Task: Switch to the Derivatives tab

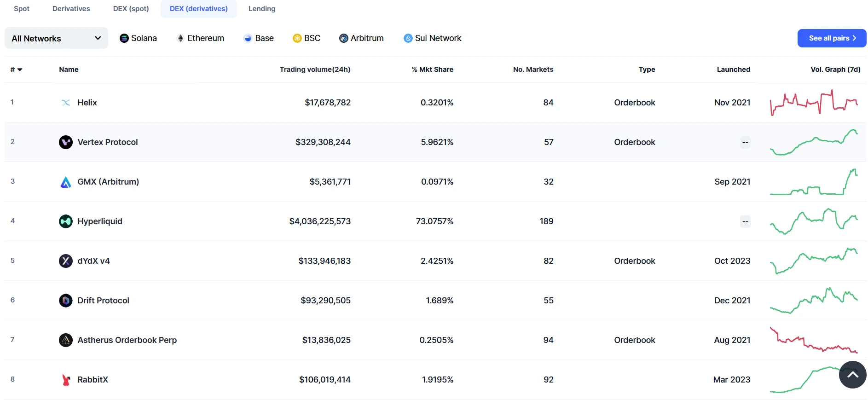Action: (71, 9)
